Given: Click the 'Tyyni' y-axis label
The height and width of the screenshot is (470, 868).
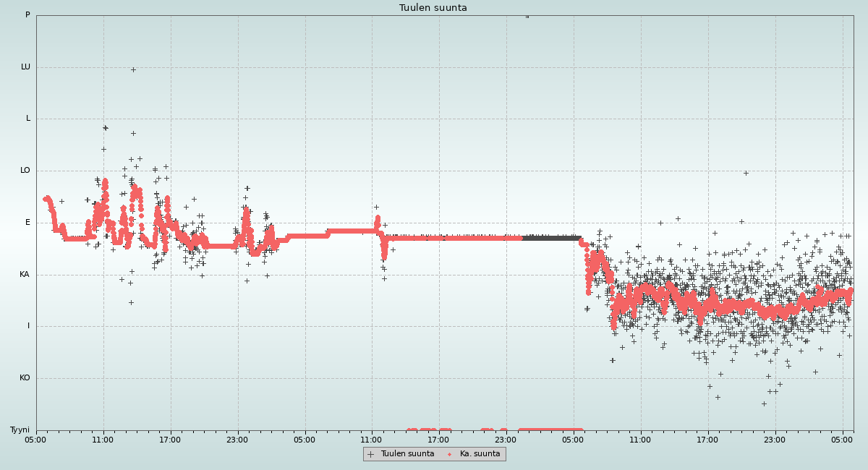Looking at the screenshot, I should 20,430.
